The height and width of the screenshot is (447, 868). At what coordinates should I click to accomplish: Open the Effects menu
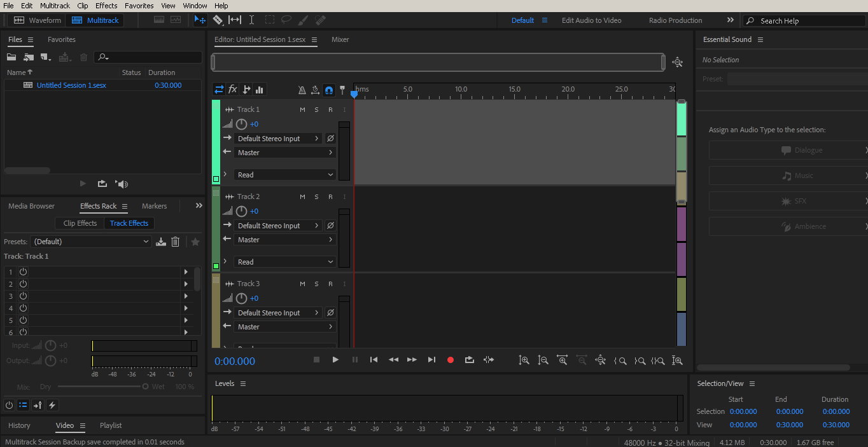click(x=106, y=6)
